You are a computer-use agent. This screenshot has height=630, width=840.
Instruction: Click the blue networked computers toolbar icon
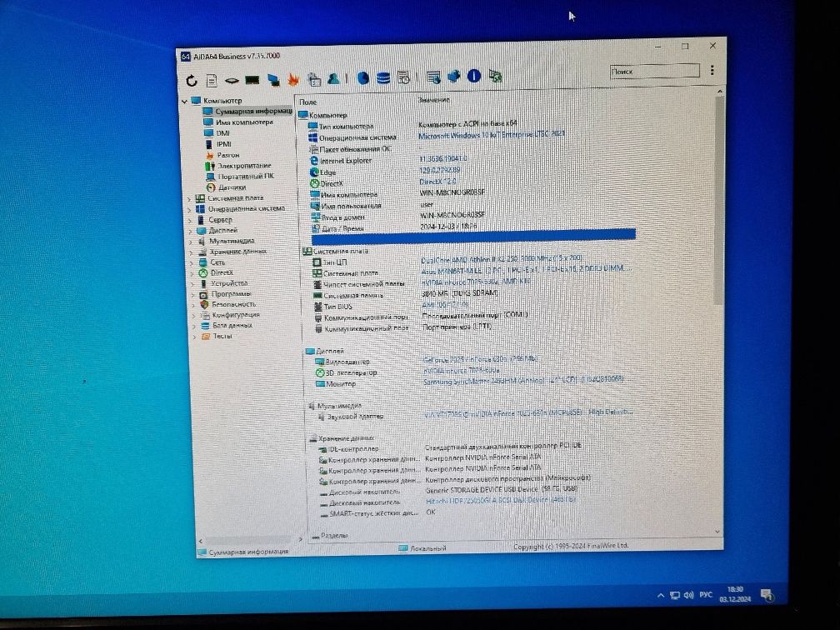click(x=453, y=77)
